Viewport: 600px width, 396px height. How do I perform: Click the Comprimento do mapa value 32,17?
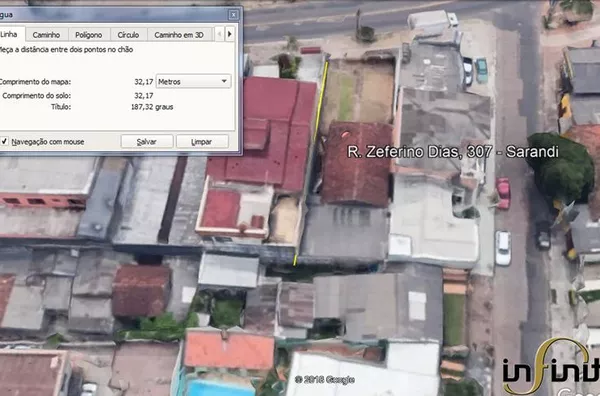click(144, 82)
